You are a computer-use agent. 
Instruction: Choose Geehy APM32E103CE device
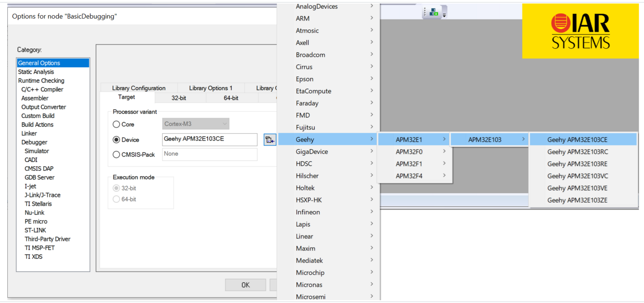click(583, 139)
